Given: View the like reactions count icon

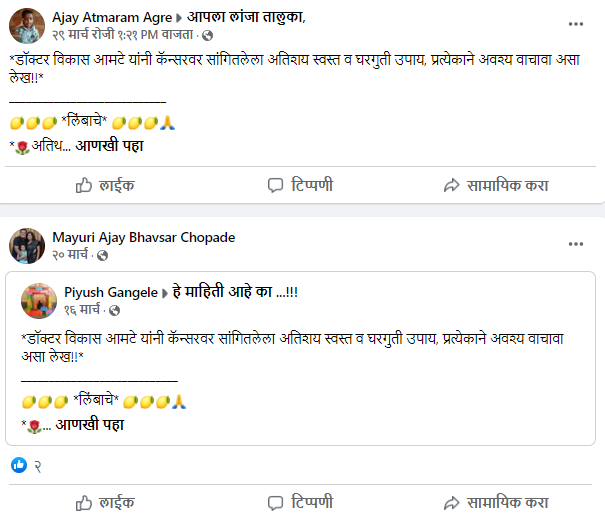Looking at the screenshot, I should pyautogui.click(x=18, y=465).
